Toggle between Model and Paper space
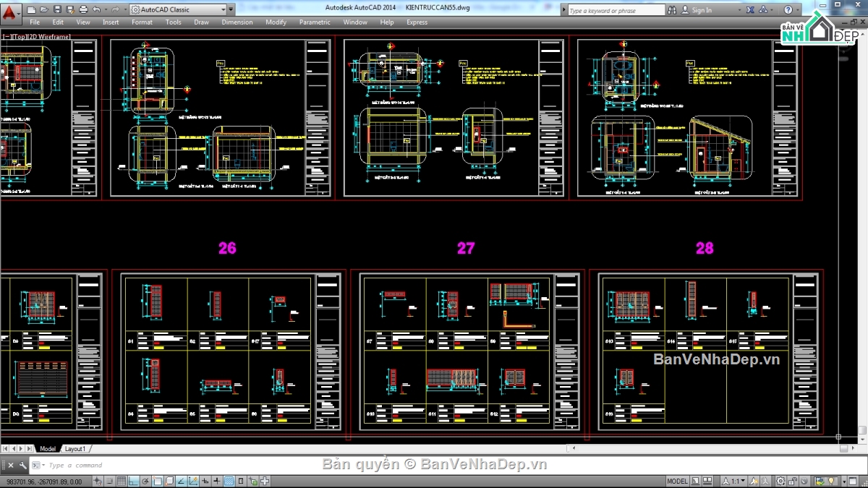Viewport: 868px width, 488px height. point(678,480)
